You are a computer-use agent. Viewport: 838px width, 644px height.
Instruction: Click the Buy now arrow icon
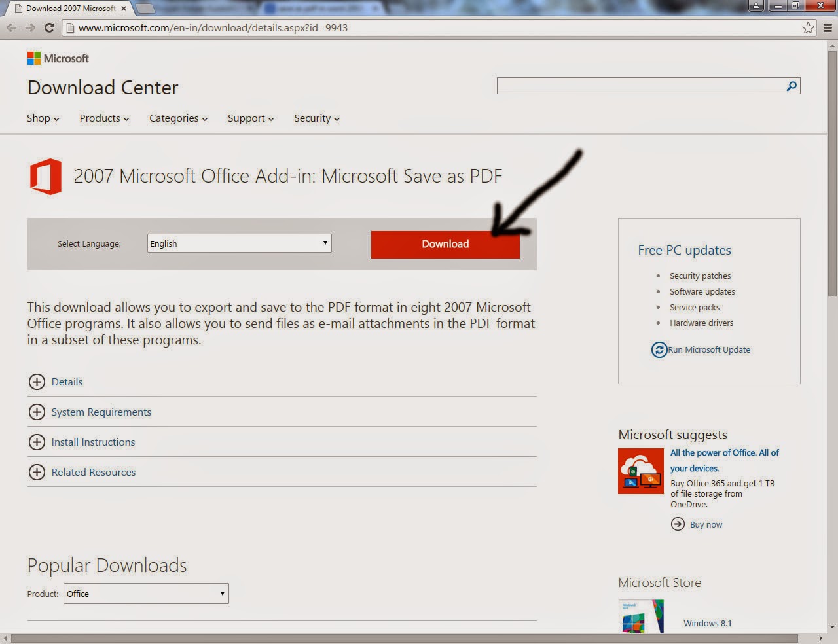click(678, 524)
